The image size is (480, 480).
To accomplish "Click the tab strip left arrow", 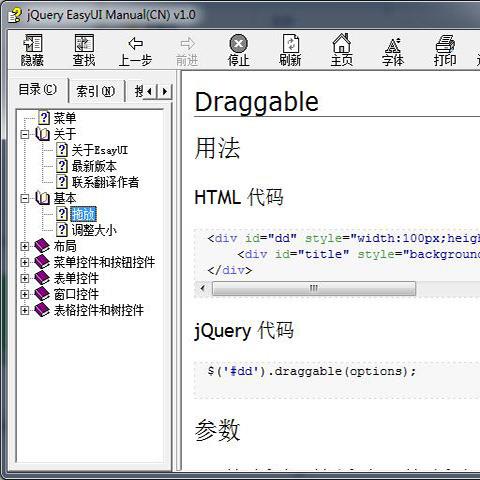I will point(151,91).
